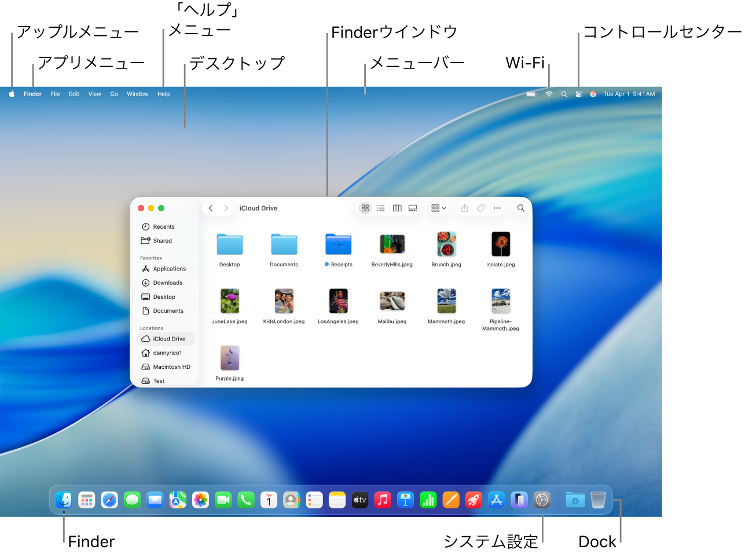Select iCloud Drive in the sidebar
Image resolution: width=756 pixels, height=553 pixels.
(x=168, y=338)
